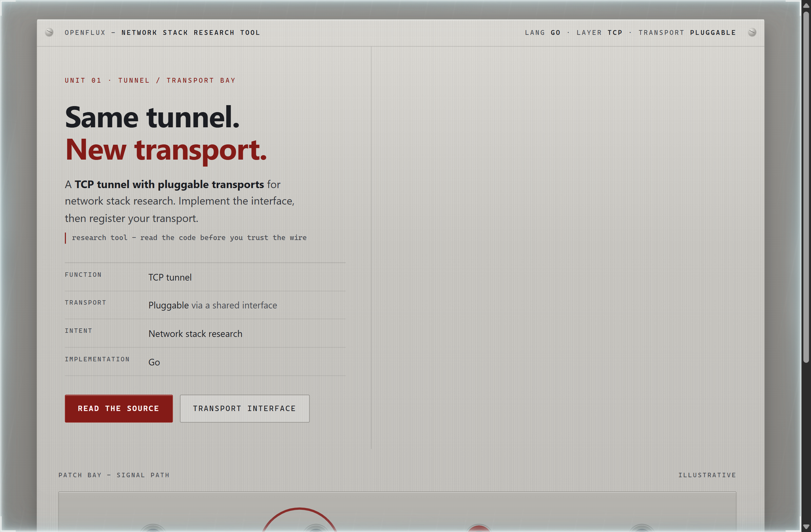
Task: Click the ILLUSTRATIVE label
Action: (707, 475)
